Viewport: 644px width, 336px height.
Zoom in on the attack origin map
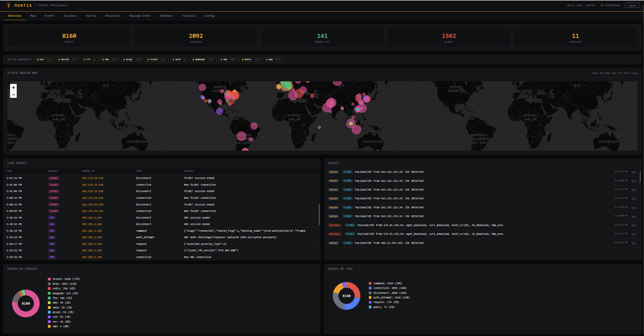coord(13,88)
